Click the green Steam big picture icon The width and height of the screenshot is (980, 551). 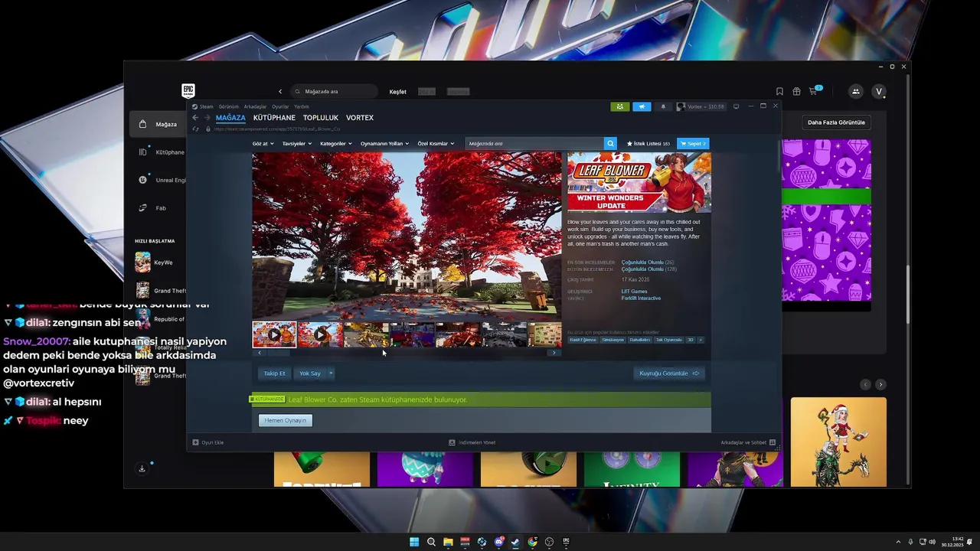(x=620, y=106)
